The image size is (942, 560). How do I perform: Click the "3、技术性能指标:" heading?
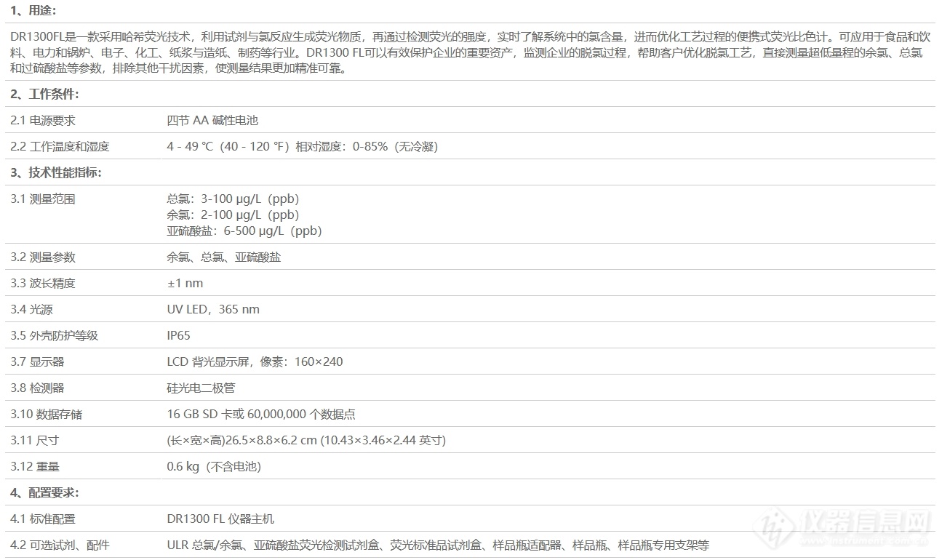56,172
